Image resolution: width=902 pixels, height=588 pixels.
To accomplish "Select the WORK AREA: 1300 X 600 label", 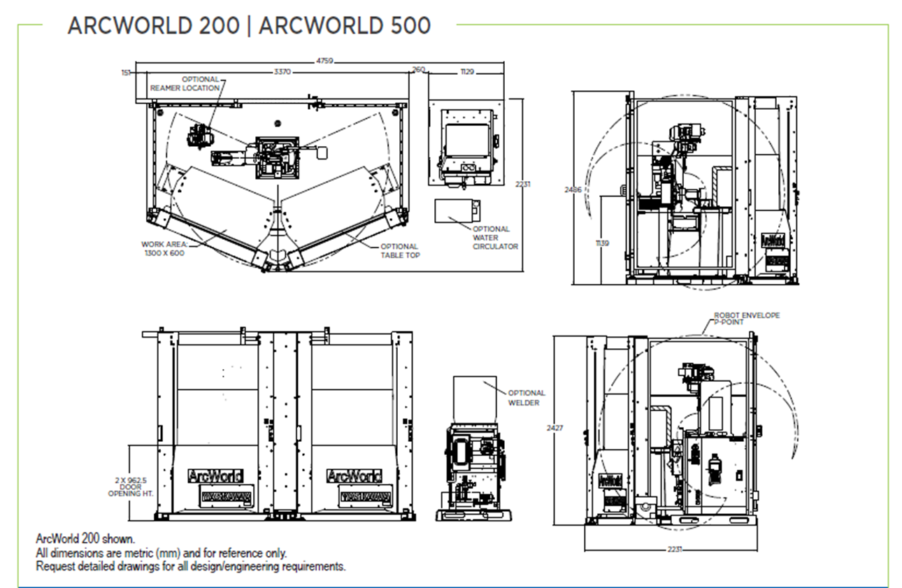I will (164, 250).
